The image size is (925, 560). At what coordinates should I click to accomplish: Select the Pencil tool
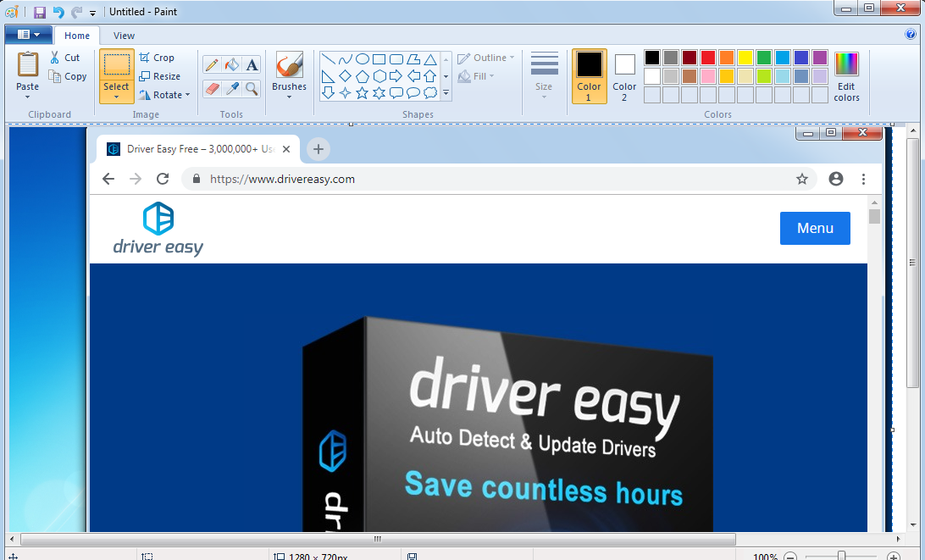pyautogui.click(x=212, y=64)
